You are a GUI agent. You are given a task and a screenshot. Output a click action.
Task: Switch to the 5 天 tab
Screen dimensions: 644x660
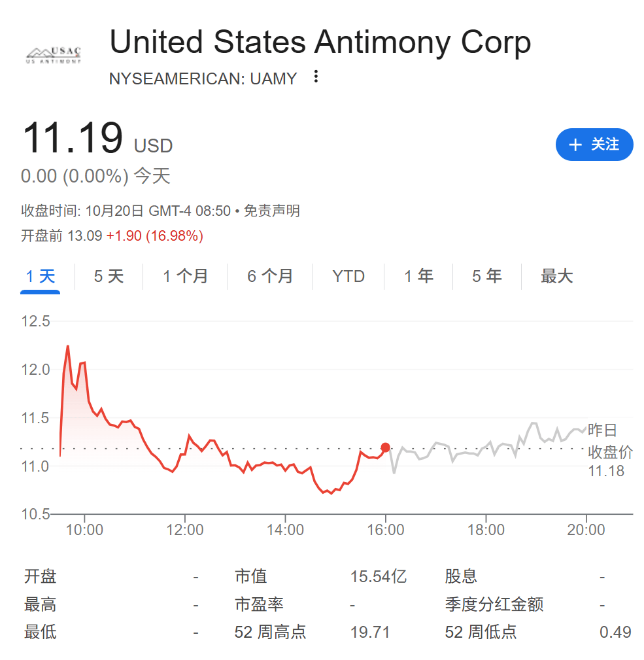pyautogui.click(x=109, y=277)
